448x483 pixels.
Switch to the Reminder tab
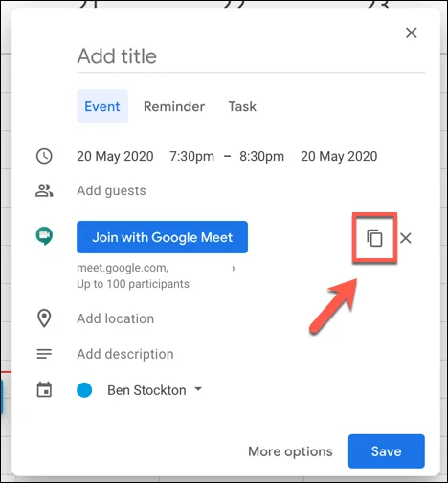174,106
